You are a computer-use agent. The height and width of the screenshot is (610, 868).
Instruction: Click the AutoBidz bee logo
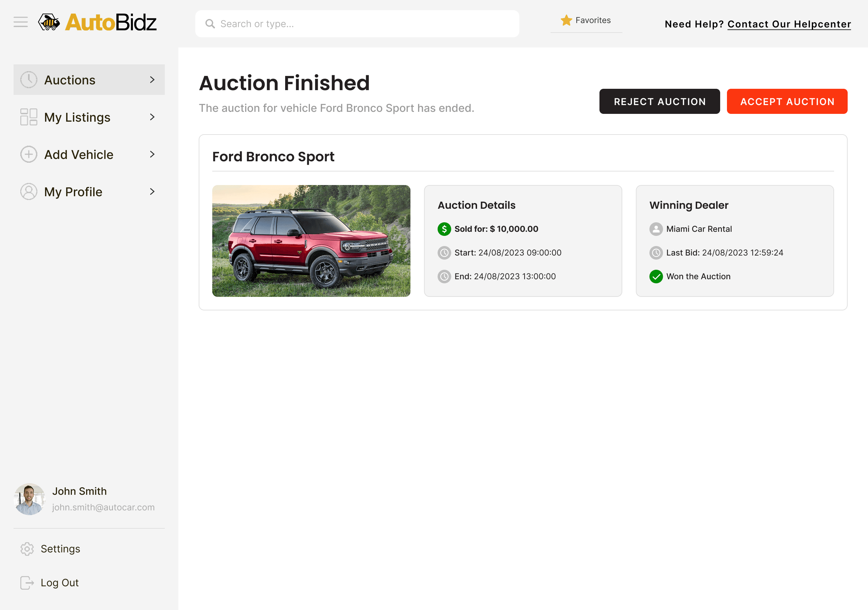pos(49,22)
